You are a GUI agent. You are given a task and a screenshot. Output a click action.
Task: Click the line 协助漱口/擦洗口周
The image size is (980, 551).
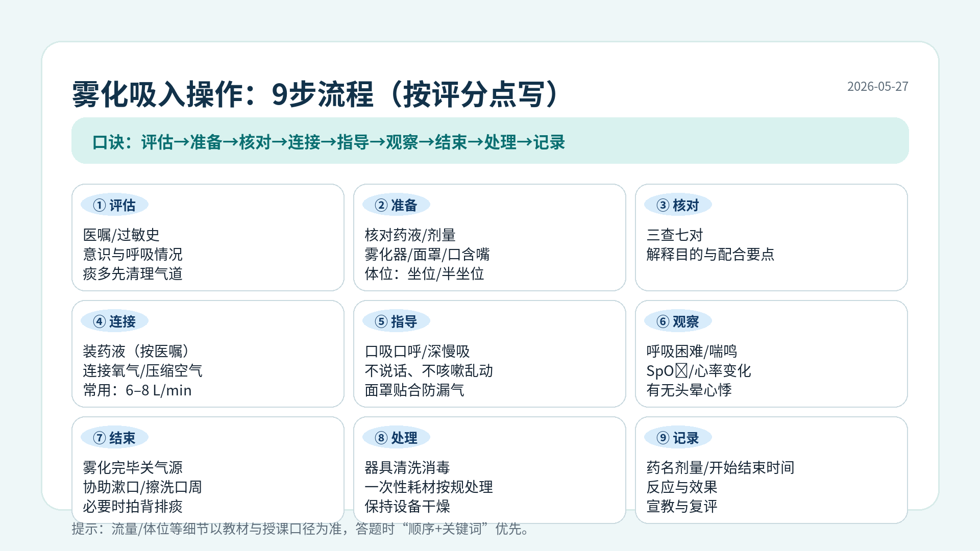click(x=142, y=487)
